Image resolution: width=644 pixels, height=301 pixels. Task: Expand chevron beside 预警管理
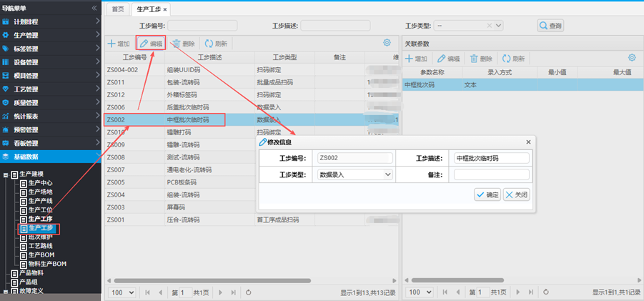pyautogui.click(x=97, y=129)
